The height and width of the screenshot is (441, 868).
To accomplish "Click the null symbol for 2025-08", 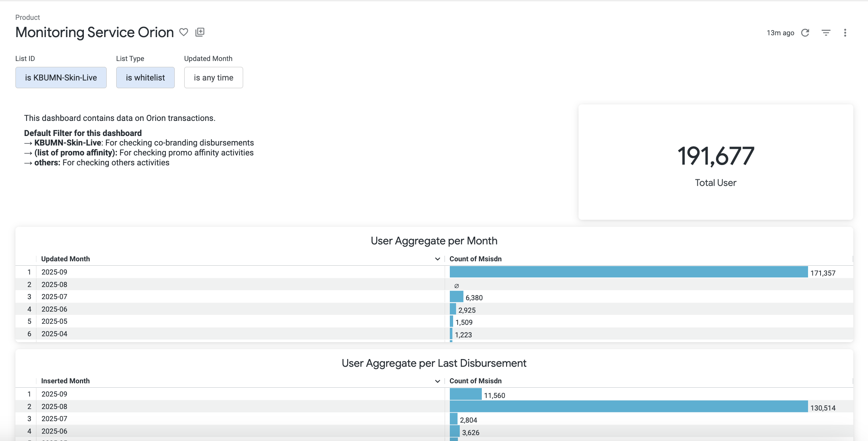I will point(456,286).
